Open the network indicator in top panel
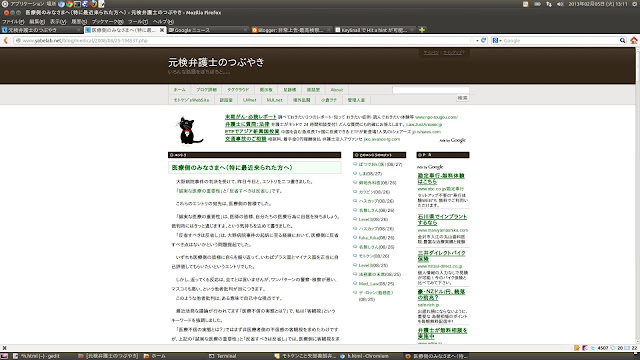This screenshot has width=640, height=360. (x=549, y=4)
